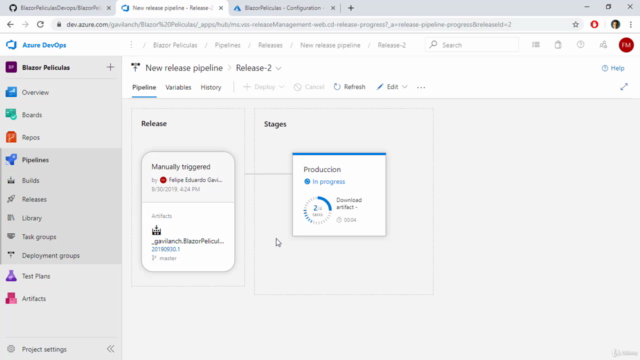Click the red browser extension icon
Image resolution: width=640 pixels, height=360 pixels.
[x=594, y=25]
